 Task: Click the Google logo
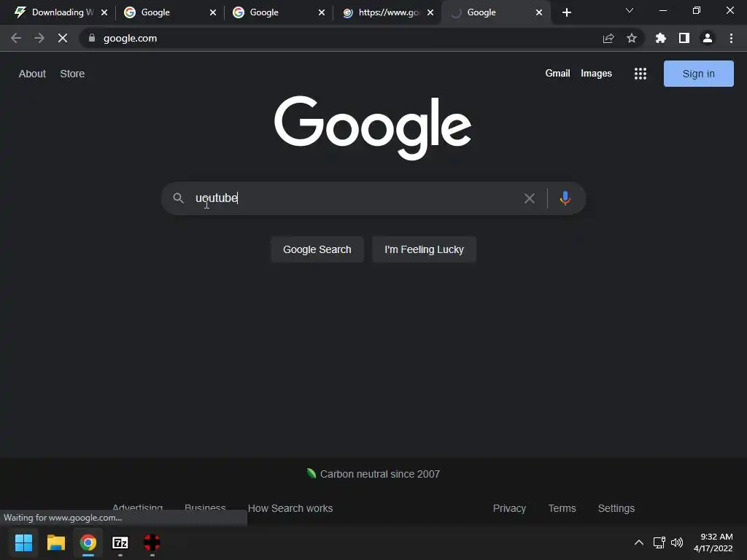click(x=373, y=127)
